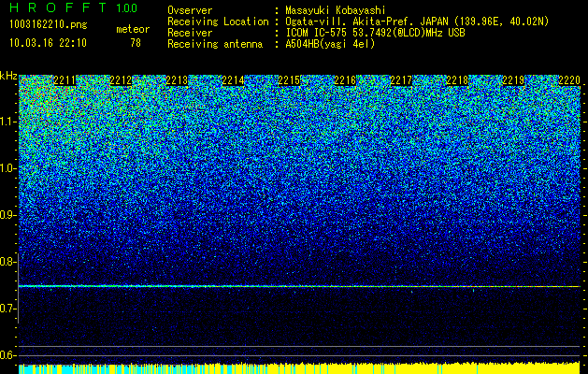Click the 2220 time marker

coord(569,80)
